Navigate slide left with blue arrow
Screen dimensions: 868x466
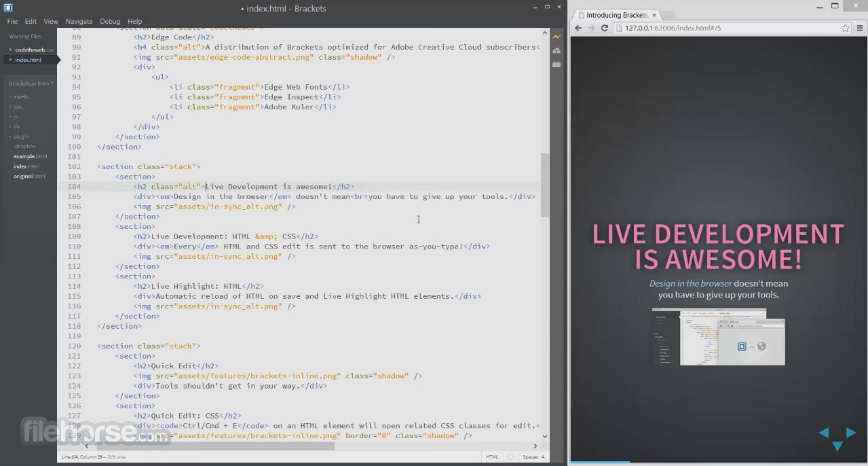point(823,433)
